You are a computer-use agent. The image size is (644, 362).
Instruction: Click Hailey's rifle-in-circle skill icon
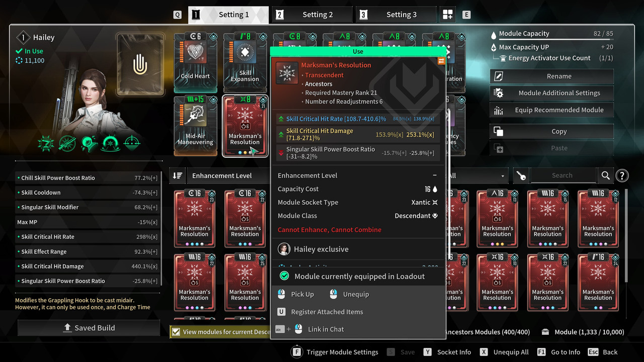tap(67, 143)
